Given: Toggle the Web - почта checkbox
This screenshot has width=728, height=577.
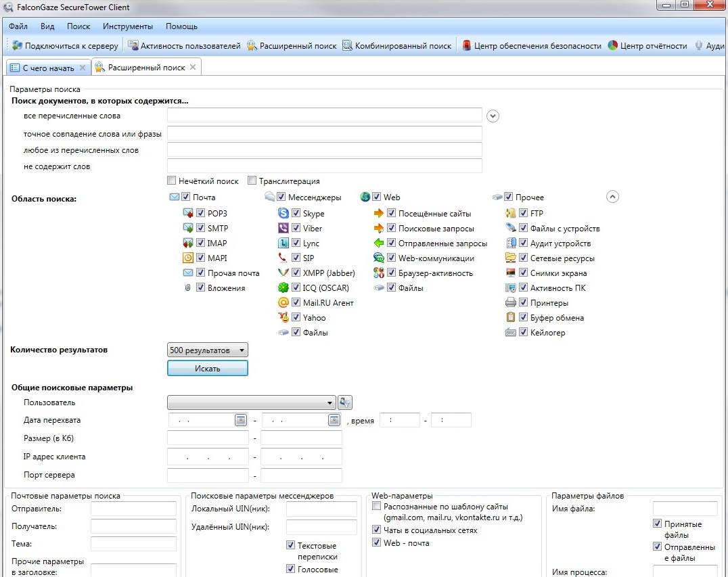Looking at the screenshot, I should click(377, 543).
